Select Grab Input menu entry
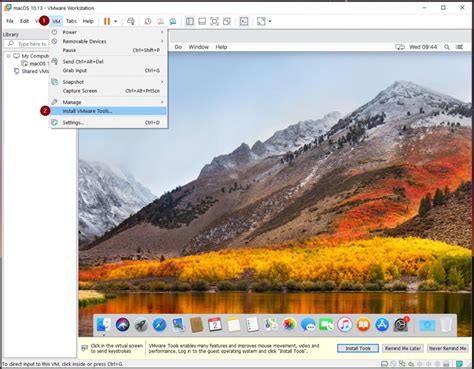The height and width of the screenshot is (369, 474). (x=108, y=70)
